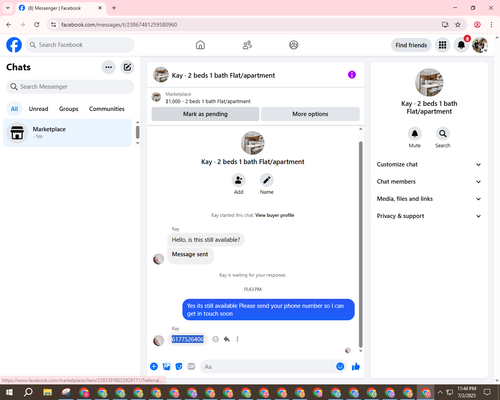
Task: Bookmark this page with star icon
Action: [x=458, y=25]
